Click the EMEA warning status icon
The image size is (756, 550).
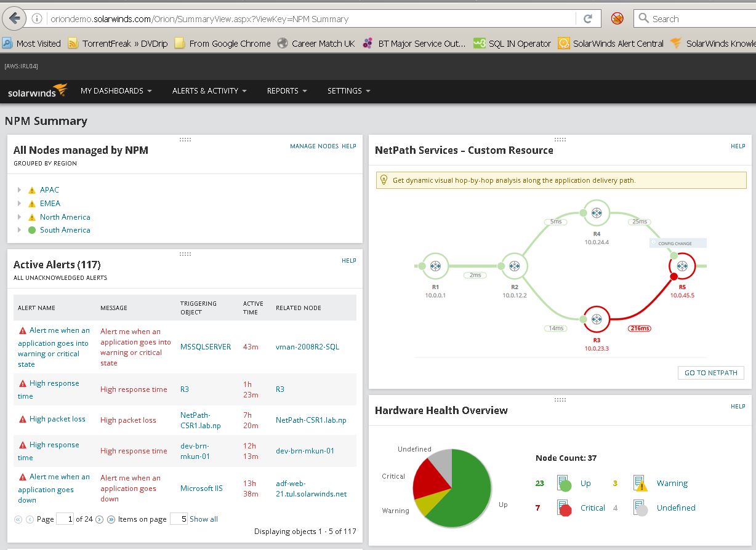32,204
